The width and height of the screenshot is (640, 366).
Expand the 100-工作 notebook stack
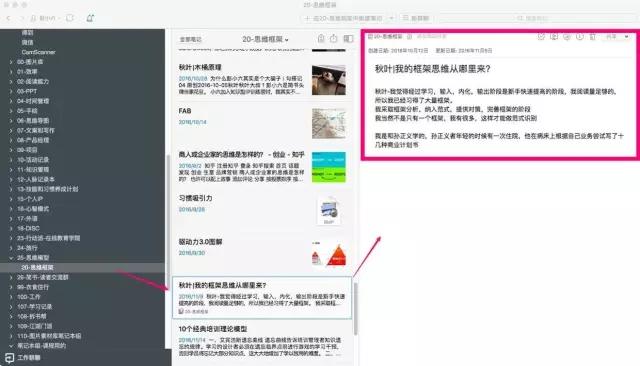[11, 297]
